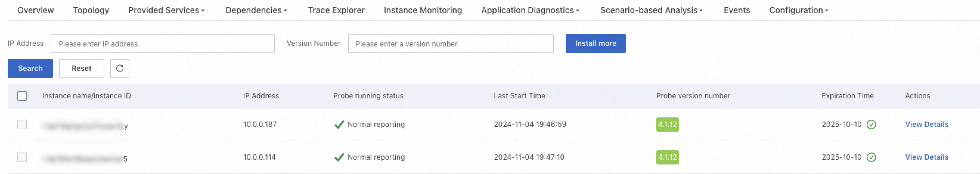Screen dimensions: 980x174
Task: Open the Scenario-based Analysis dropdown
Action: pyautogui.click(x=651, y=10)
